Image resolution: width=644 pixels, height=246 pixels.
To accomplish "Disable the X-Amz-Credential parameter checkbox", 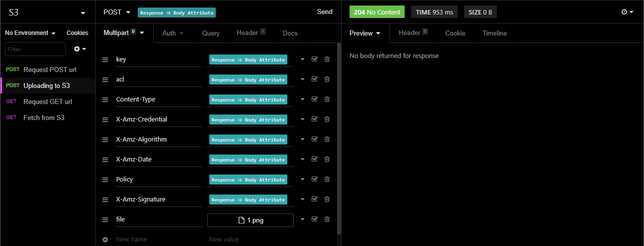I will click(314, 119).
